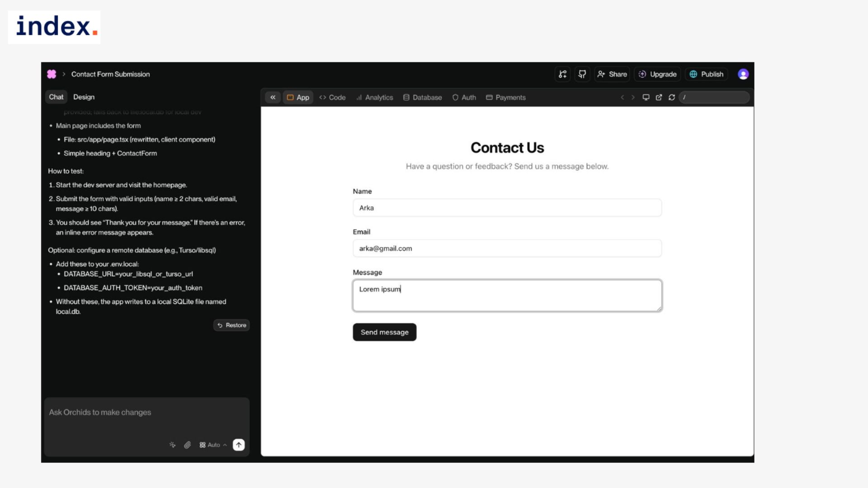This screenshot has height=488, width=868.
Task: Submit prompt with up-arrow send button
Action: click(239, 445)
